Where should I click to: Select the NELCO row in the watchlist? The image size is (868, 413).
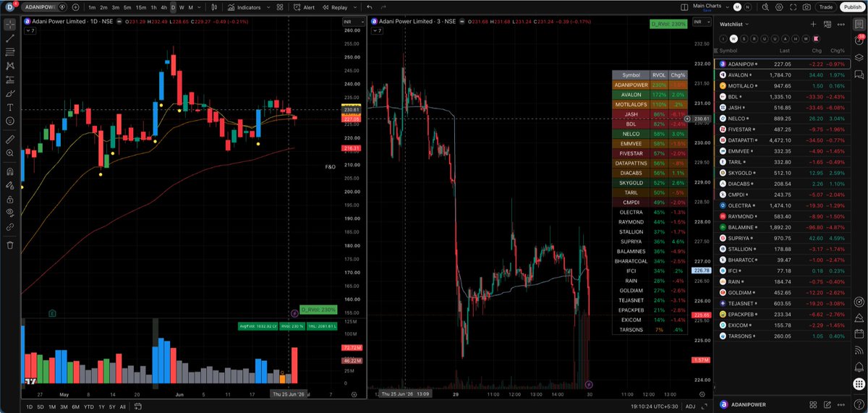pyautogui.click(x=782, y=118)
